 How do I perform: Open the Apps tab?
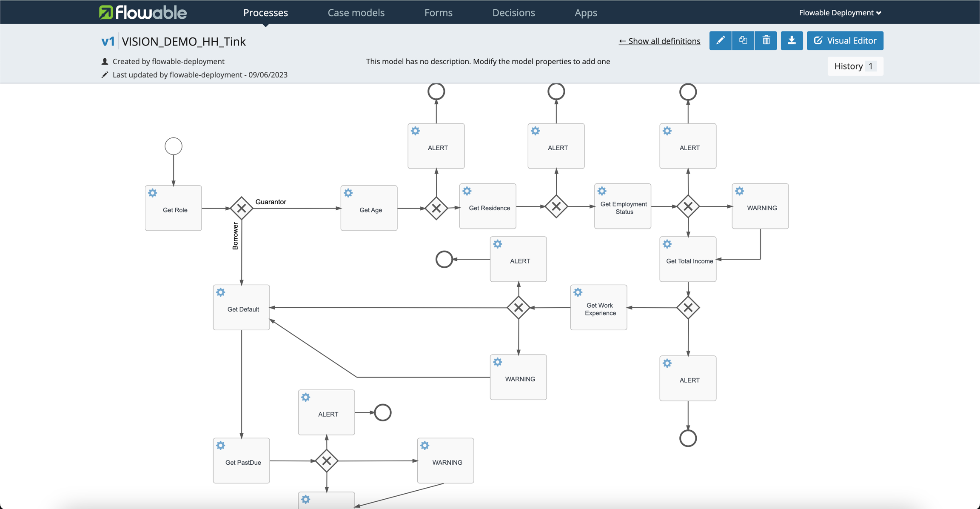[x=586, y=12]
